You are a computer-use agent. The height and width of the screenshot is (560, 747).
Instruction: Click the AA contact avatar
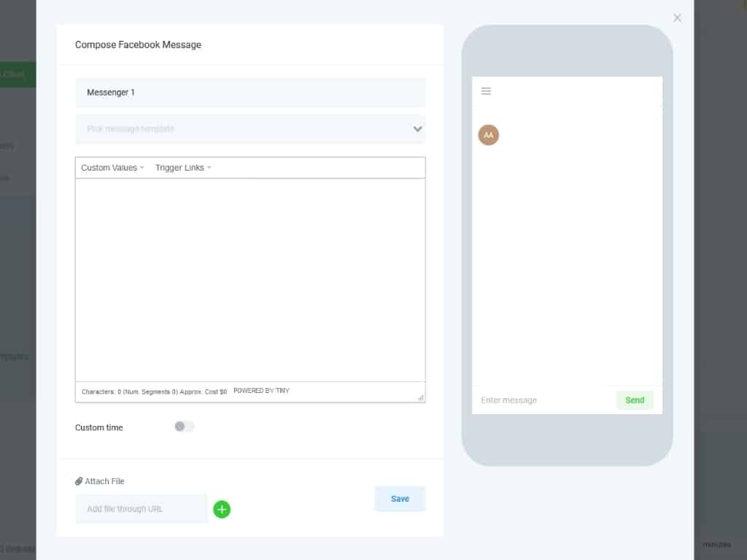(x=488, y=135)
